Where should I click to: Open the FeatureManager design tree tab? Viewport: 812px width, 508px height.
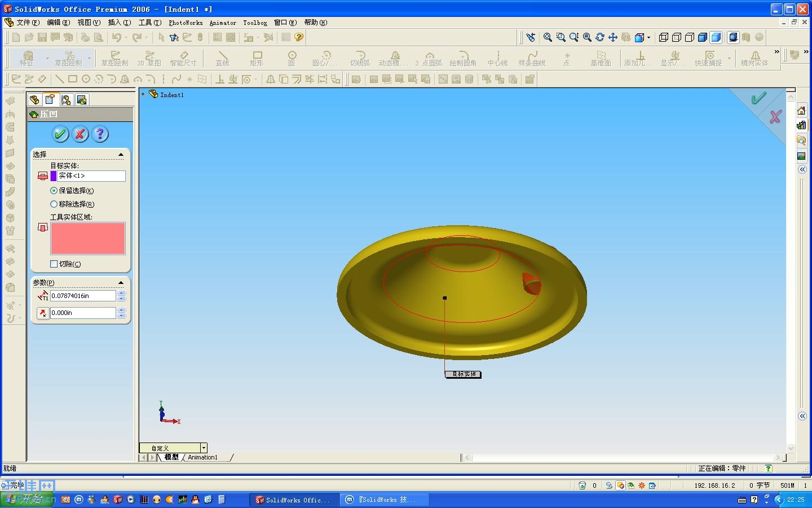(34, 100)
